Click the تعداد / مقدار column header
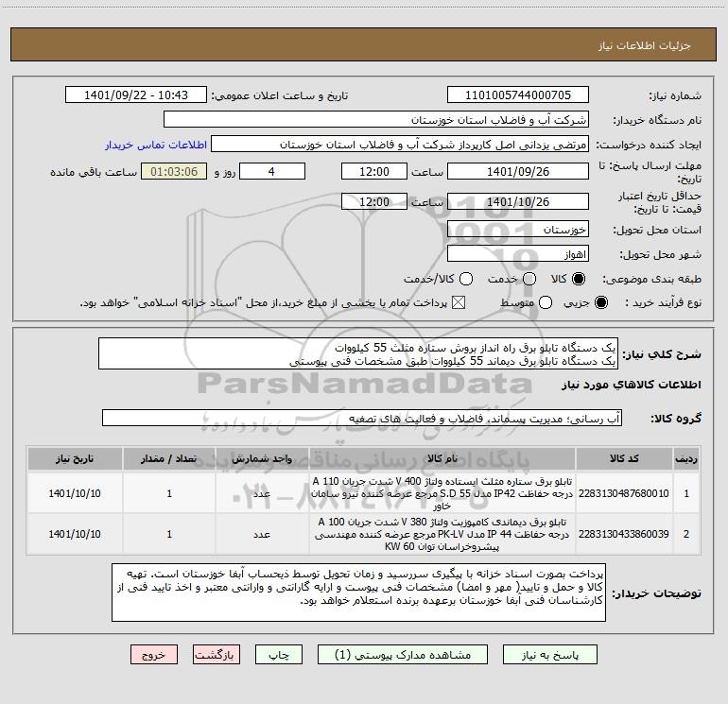Viewport: 728px width, 704px height. [169, 459]
